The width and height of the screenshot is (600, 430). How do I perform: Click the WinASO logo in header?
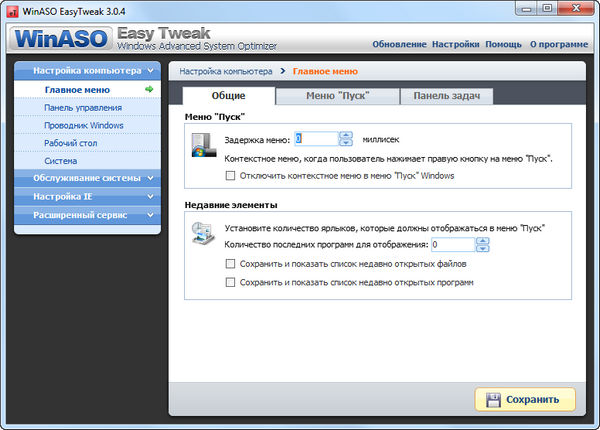click(x=62, y=42)
